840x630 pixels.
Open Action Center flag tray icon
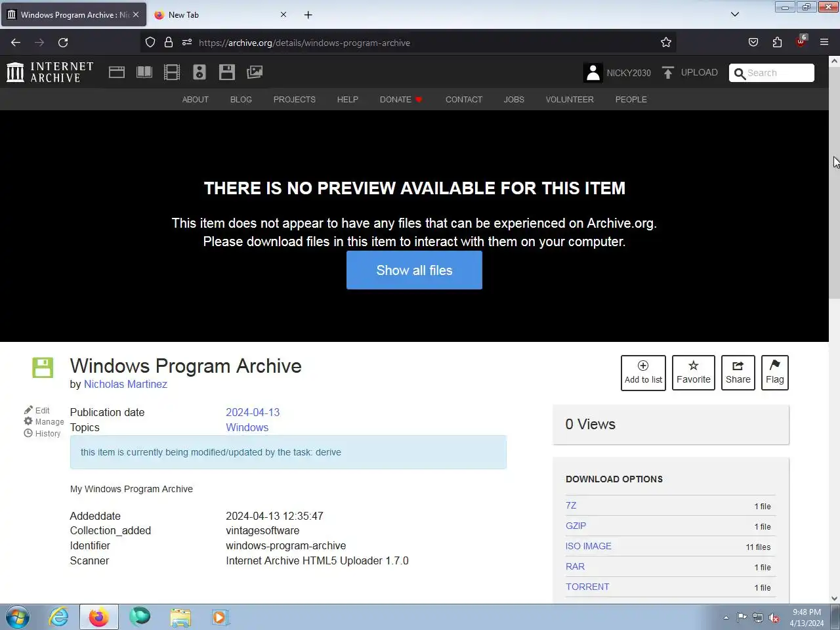point(742,618)
